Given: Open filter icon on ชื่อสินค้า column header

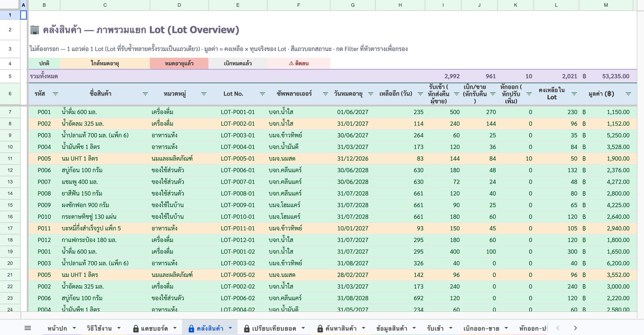Looking at the screenshot, I should click(145, 94).
